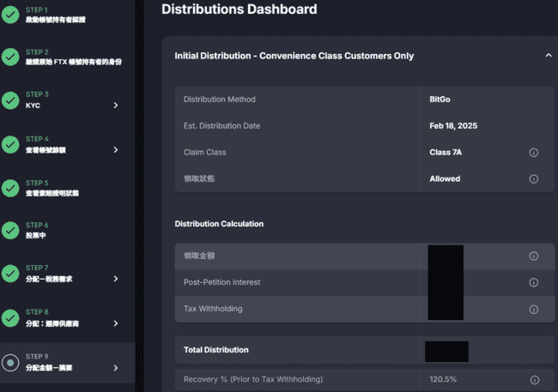The image size is (558, 392).
Task: Click the STEP 1 green checkmark icon
Action: [x=10, y=15]
